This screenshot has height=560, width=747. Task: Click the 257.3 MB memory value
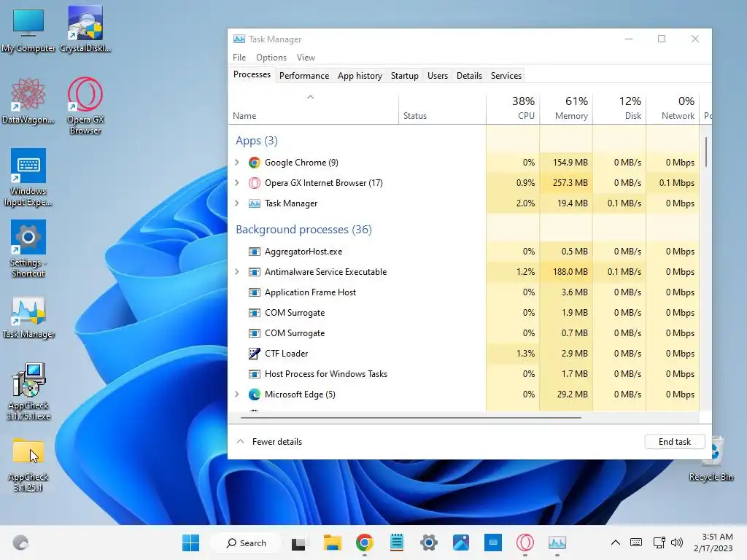click(570, 183)
